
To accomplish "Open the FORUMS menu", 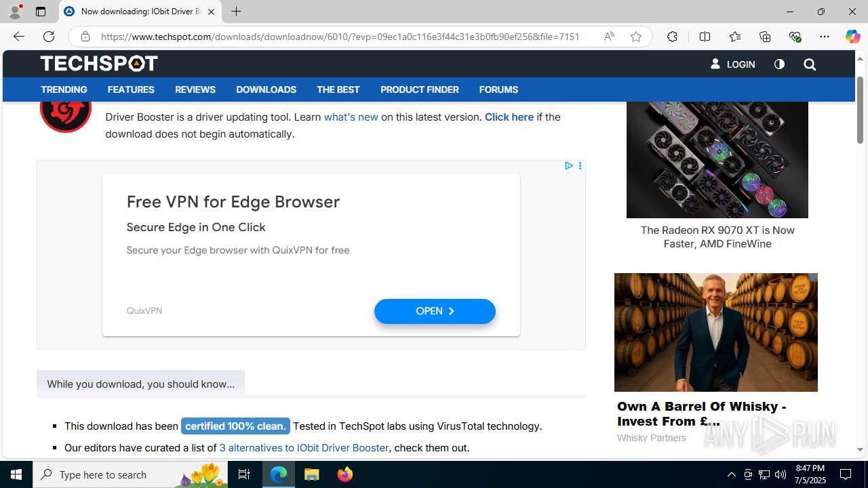I will tap(498, 89).
